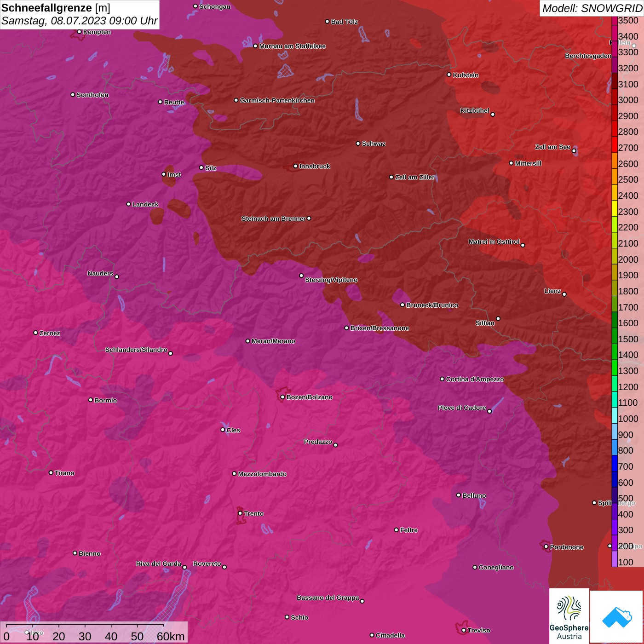This screenshot has width=644, height=644.
Task: Click the Landeck location dot
Action: point(128,204)
